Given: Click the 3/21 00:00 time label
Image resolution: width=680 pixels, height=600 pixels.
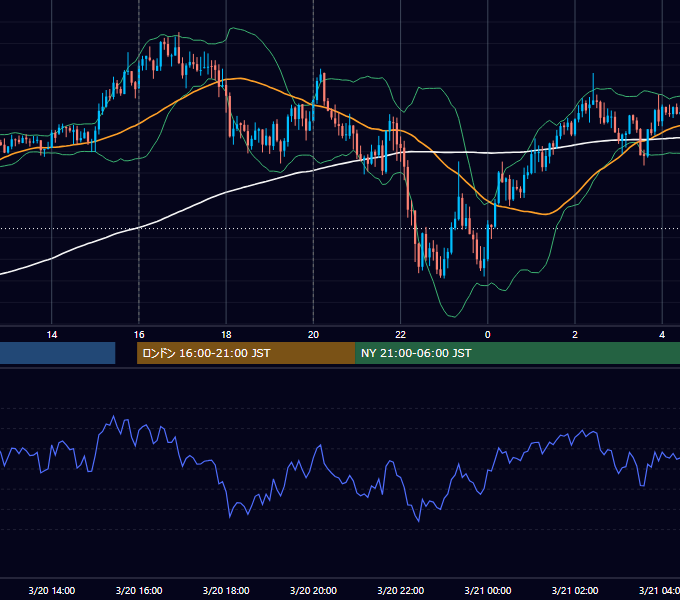Looking at the screenshot, I should tap(487, 590).
